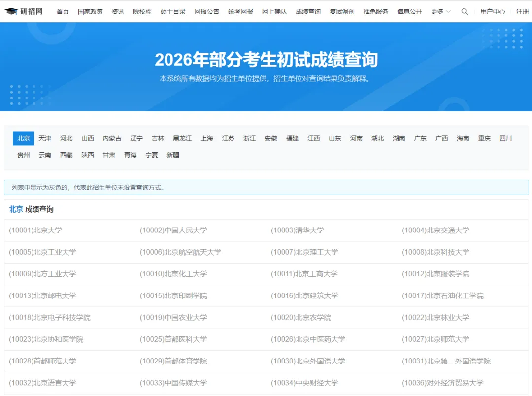Open 硕士目录 navigation item

coord(173,11)
